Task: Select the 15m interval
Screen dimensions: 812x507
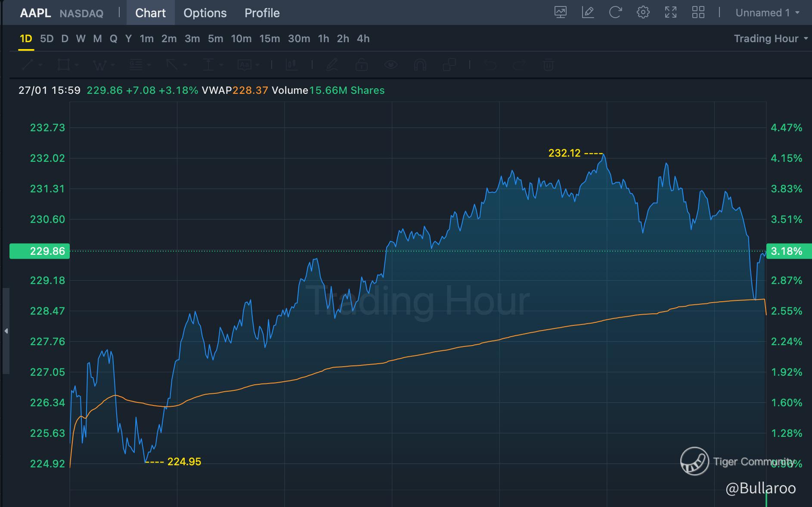Action: pyautogui.click(x=270, y=39)
